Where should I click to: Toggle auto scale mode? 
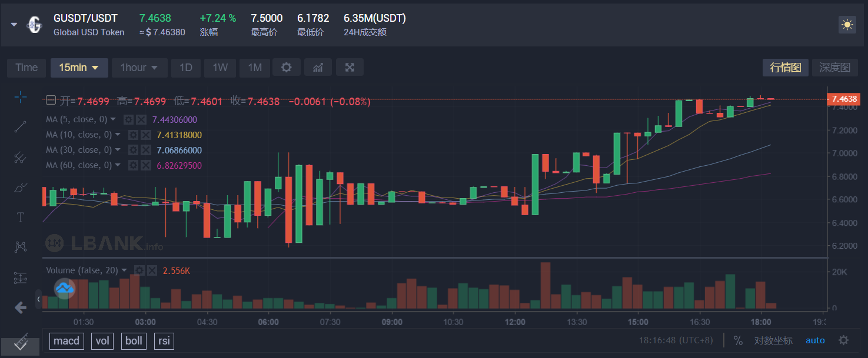point(815,340)
